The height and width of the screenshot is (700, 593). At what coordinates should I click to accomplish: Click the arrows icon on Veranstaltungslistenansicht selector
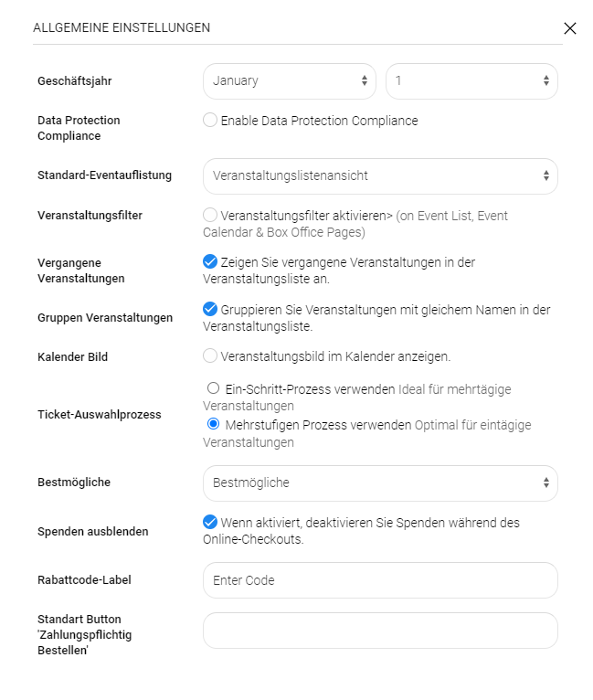[545, 175]
